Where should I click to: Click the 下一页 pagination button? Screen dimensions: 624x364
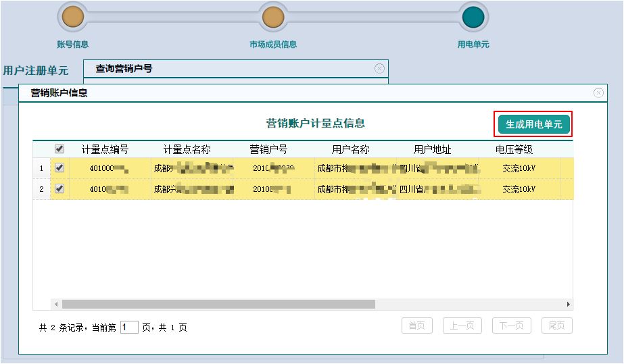pos(511,326)
